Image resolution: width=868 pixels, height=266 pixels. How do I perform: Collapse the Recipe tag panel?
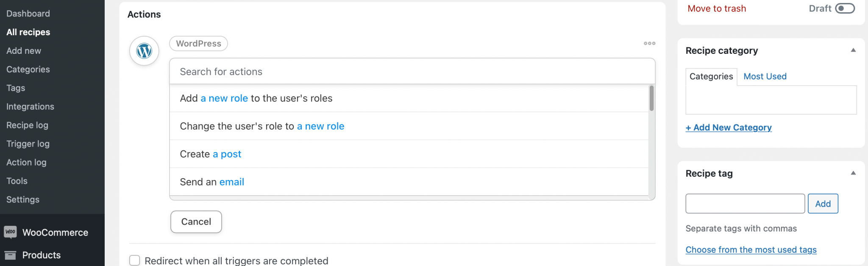853,173
